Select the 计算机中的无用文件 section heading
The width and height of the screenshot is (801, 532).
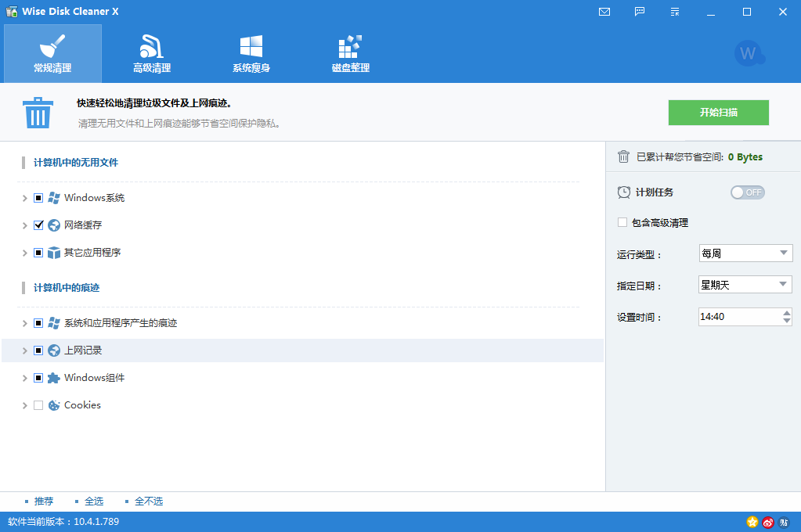pyautogui.click(x=76, y=163)
